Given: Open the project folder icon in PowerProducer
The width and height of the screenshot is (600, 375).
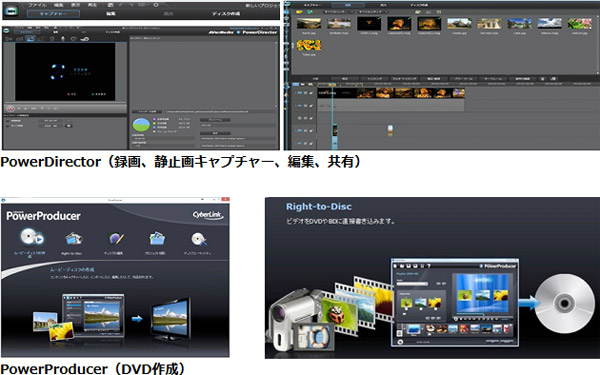Looking at the screenshot, I should 157,238.
